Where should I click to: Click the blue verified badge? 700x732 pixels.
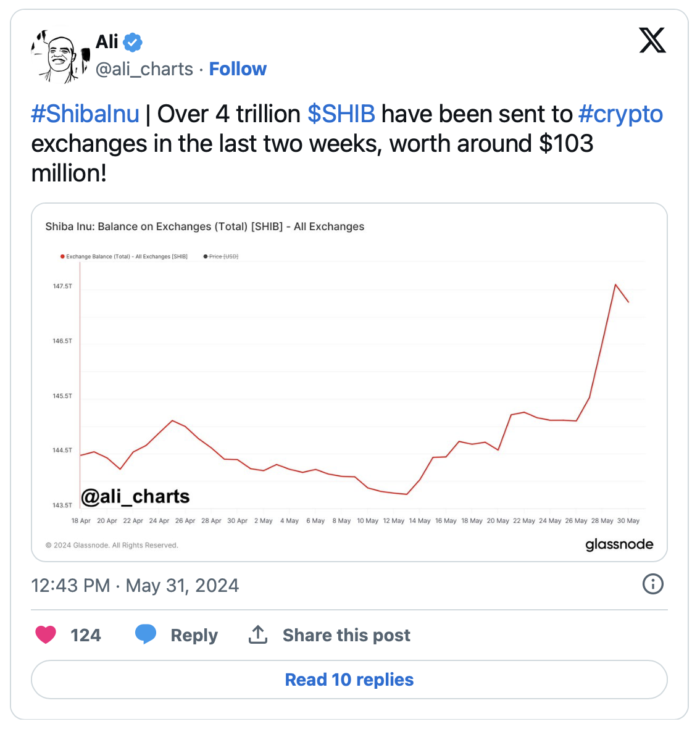(x=133, y=42)
